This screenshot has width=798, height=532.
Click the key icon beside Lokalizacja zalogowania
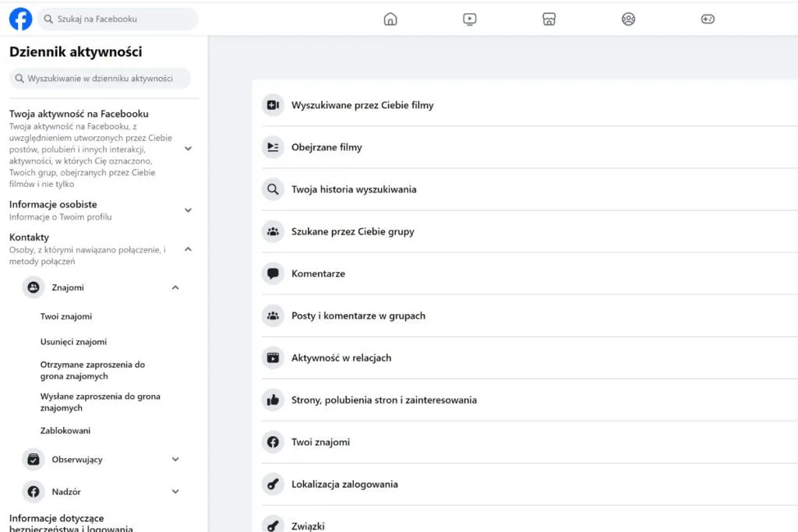click(x=273, y=484)
